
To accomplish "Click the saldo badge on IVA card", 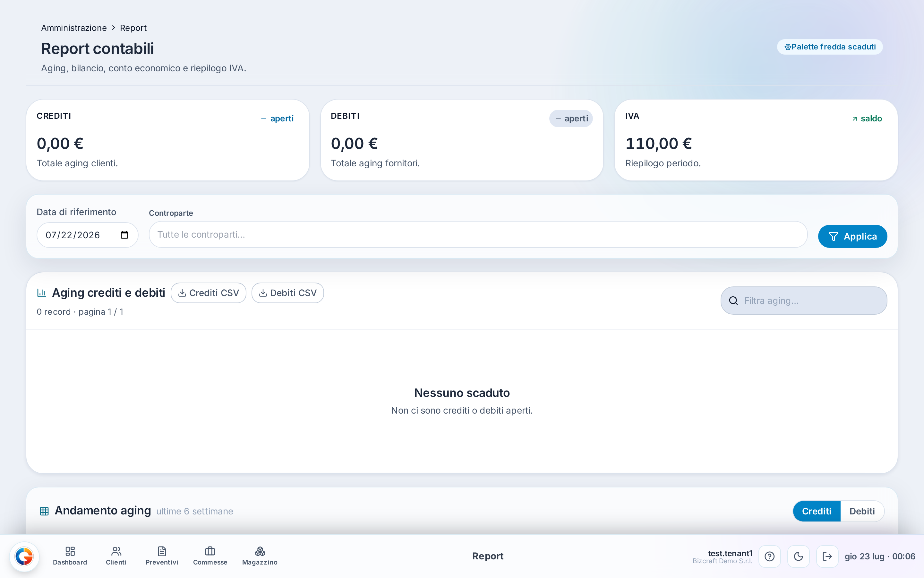I will 867,118.
